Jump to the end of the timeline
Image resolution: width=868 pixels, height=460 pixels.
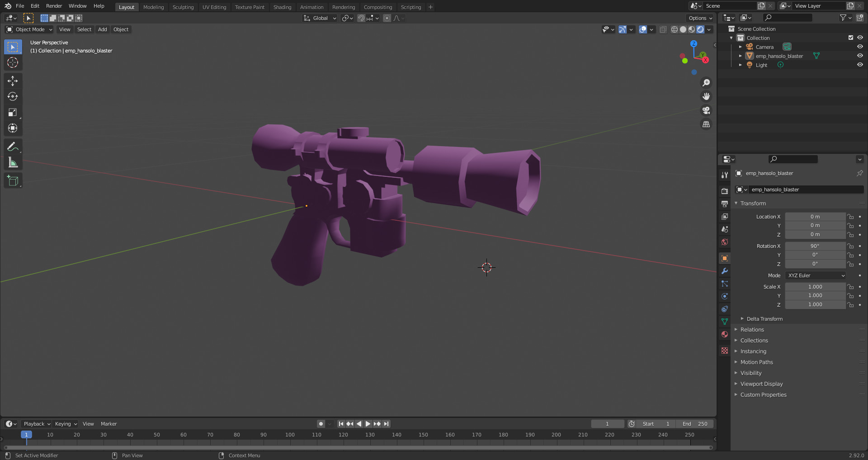coord(387,424)
